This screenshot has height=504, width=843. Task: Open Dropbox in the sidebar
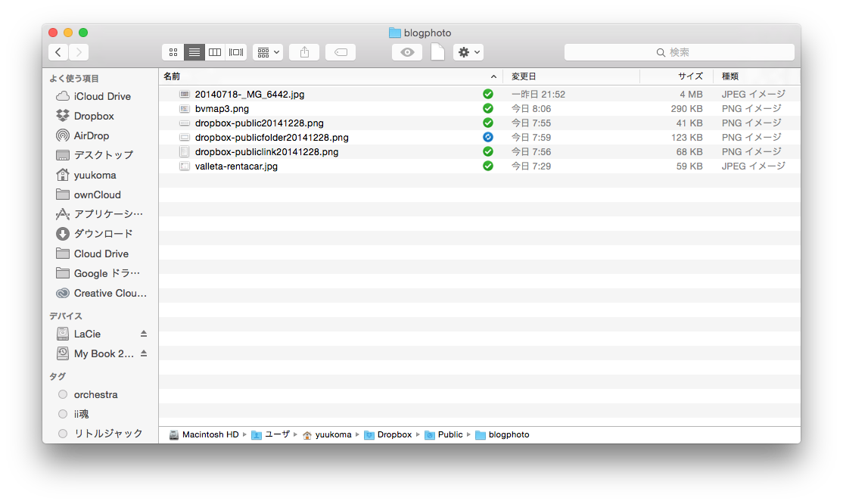93,116
